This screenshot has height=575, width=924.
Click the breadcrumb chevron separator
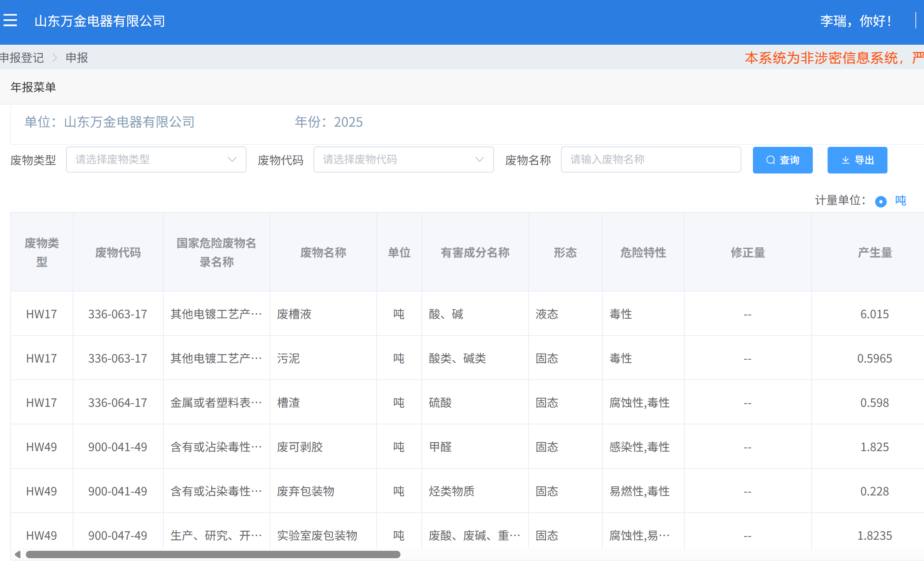pos(55,58)
